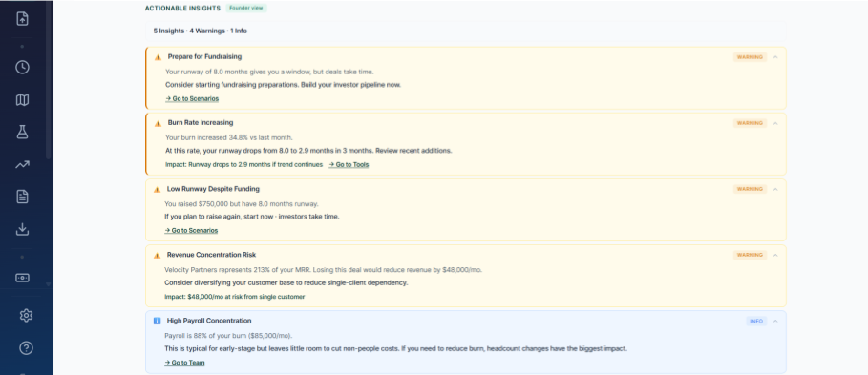Viewport: 868px width, 375px height.
Task: Collapse the Prepare for Fundraising card
Action: [x=775, y=57]
